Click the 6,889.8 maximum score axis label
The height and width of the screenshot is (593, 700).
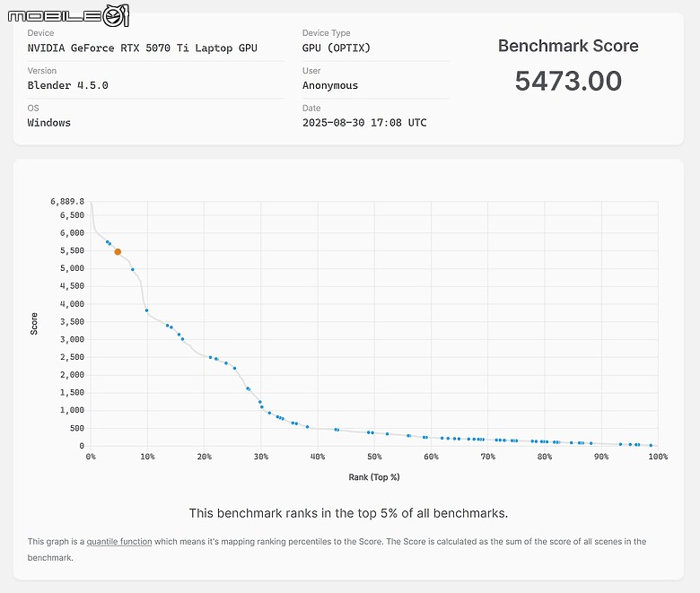(x=67, y=202)
